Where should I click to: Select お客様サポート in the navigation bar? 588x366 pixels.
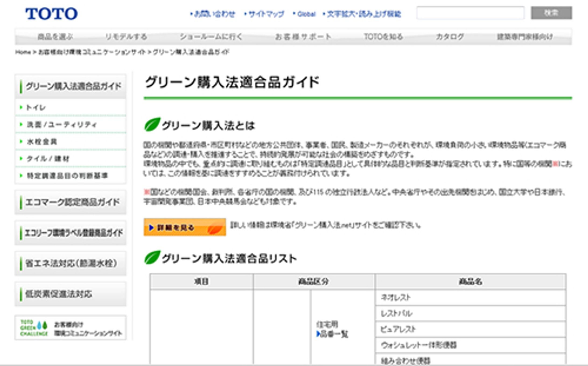point(303,37)
